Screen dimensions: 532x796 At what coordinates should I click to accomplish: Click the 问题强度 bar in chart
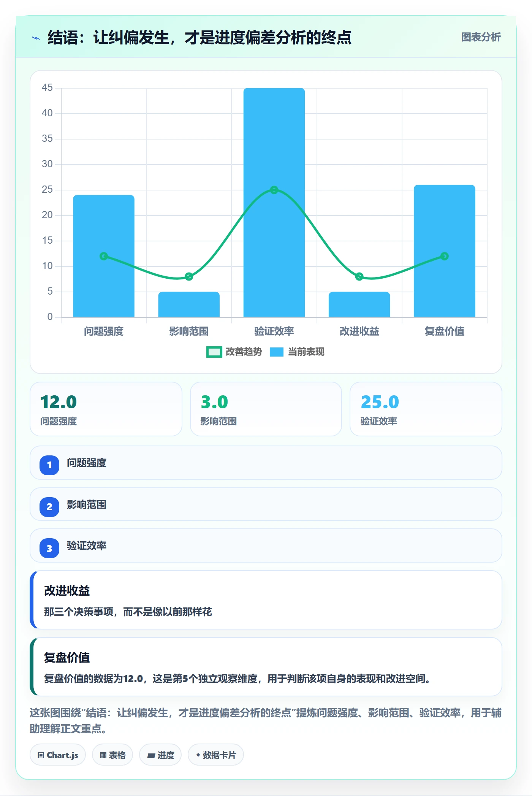click(104, 256)
